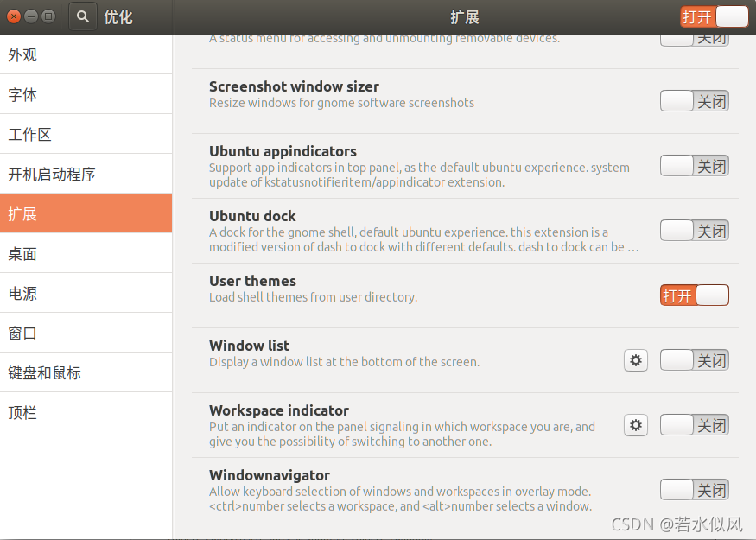The height and width of the screenshot is (540, 756).
Task: Click the Ubuntu dock title text
Action: pyautogui.click(x=252, y=216)
